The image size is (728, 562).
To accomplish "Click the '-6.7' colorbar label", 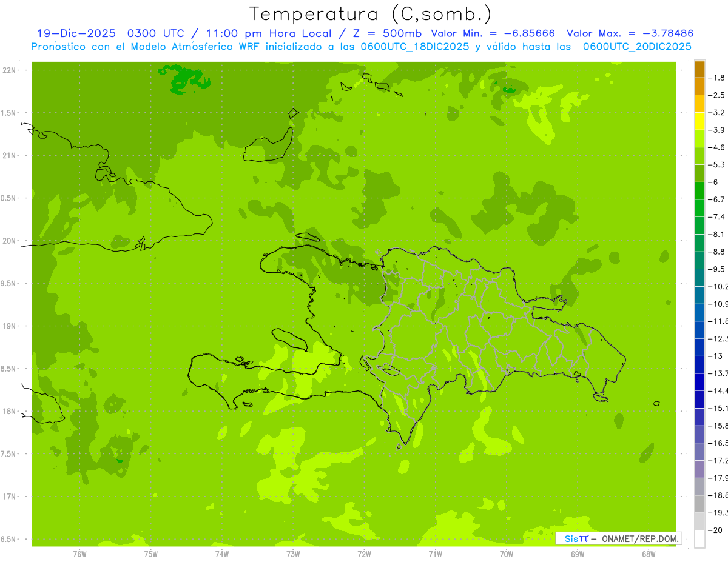I will (716, 199).
